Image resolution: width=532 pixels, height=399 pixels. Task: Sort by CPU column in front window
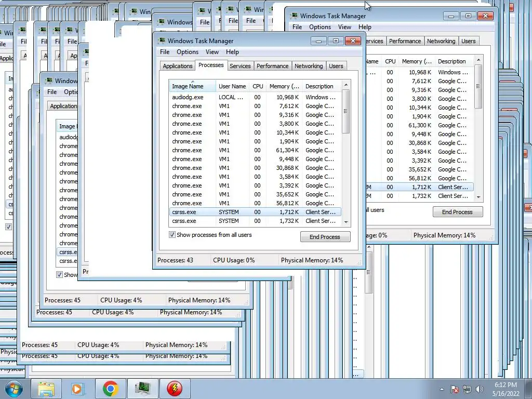[x=258, y=86]
